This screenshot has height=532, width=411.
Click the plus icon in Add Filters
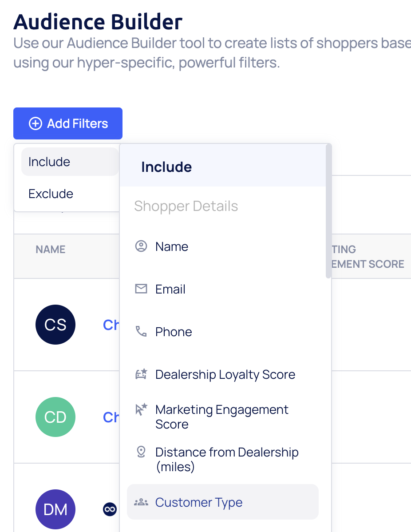click(x=36, y=123)
